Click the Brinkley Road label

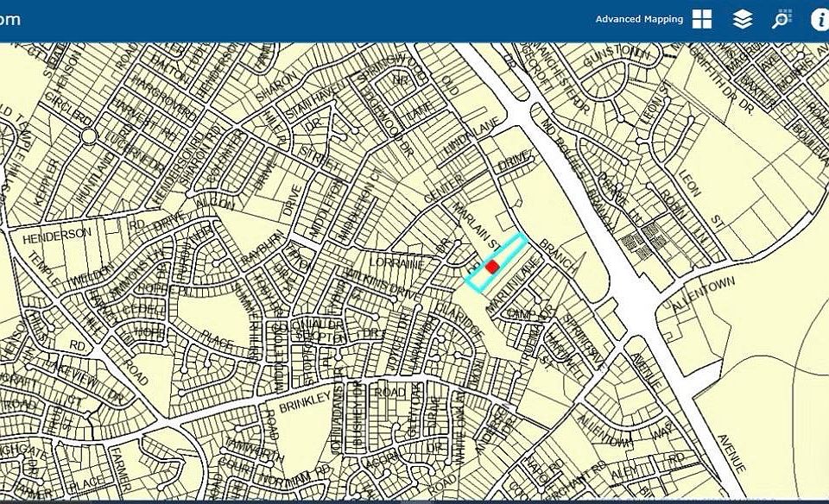coord(305,401)
